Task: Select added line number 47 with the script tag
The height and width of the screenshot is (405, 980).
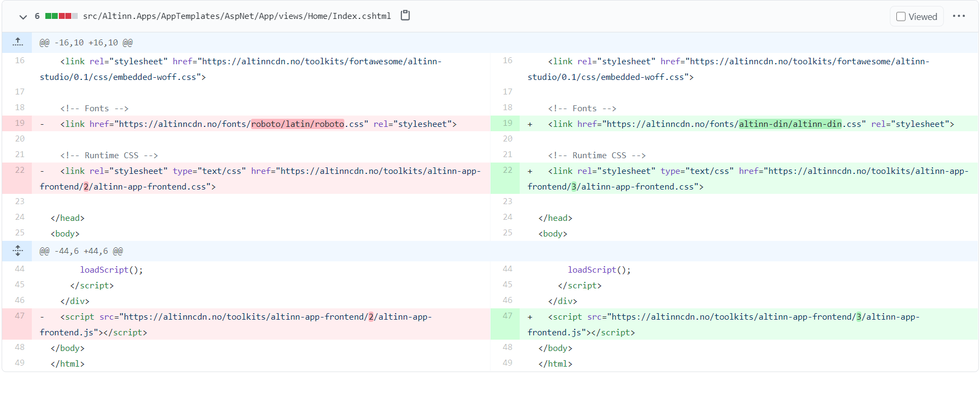Action: click(507, 316)
